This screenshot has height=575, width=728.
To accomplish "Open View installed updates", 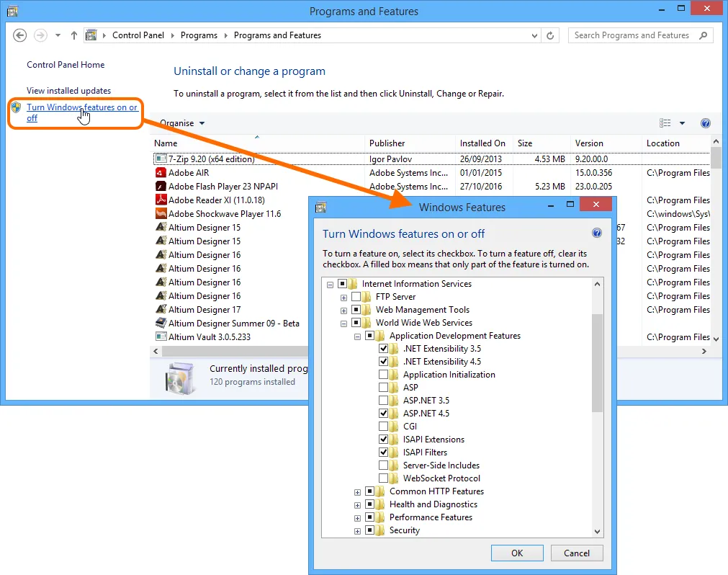I will tap(68, 91).
